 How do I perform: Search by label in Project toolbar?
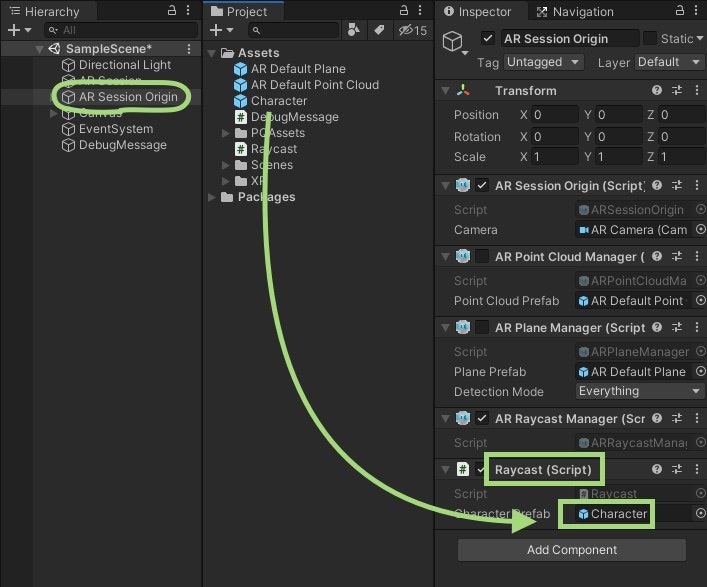[379, 30]
